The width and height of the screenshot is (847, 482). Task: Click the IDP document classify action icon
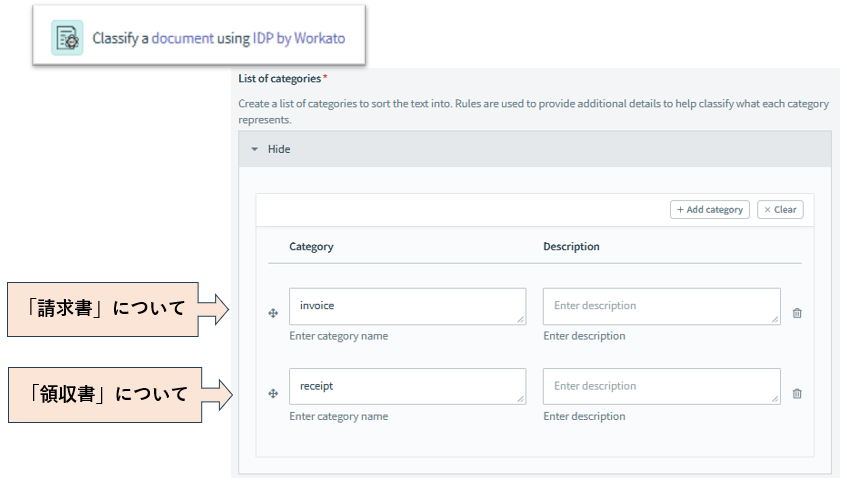pyautogui.click(x=68, y=38)
